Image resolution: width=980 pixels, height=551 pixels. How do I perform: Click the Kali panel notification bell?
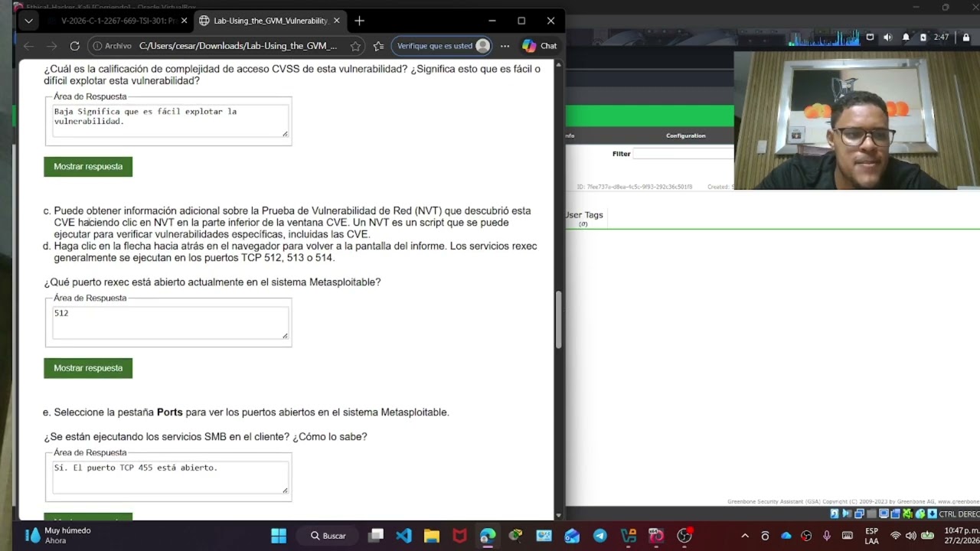click(x=906, y=37)
